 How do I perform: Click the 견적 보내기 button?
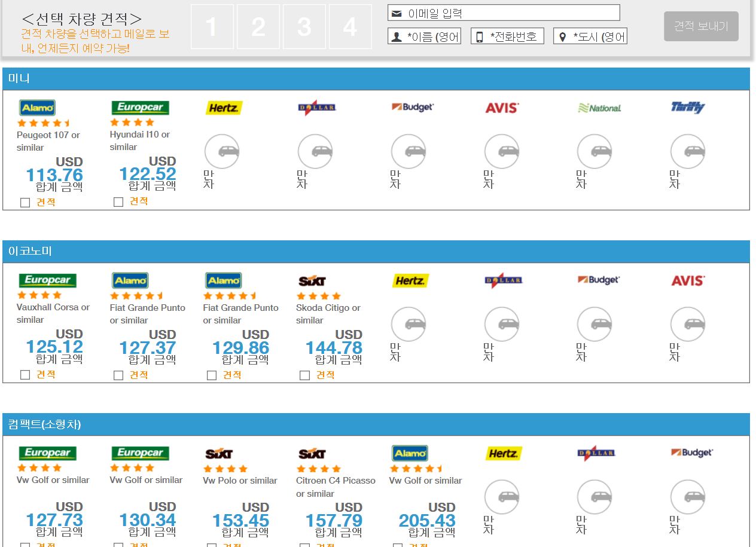click(701, 26)
